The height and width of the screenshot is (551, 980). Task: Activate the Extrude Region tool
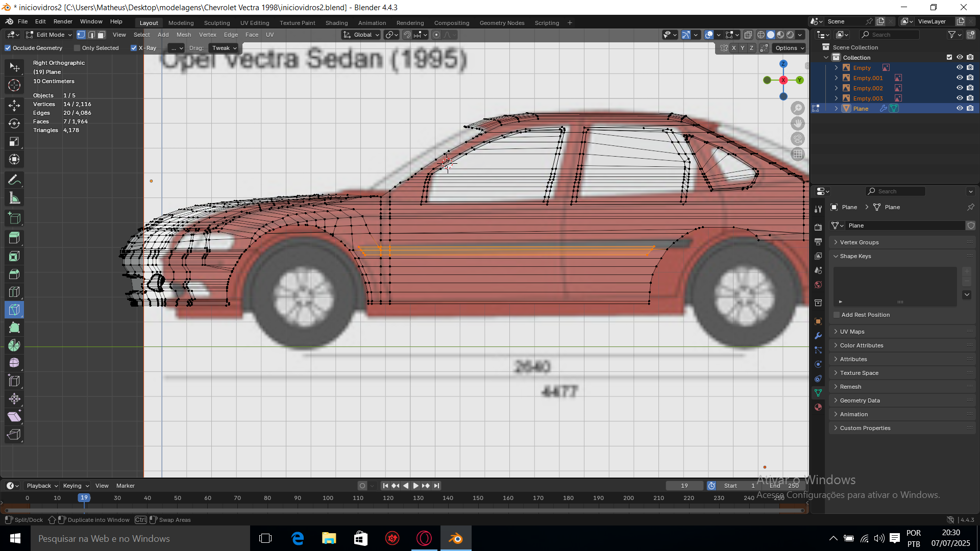coord(14,238)
